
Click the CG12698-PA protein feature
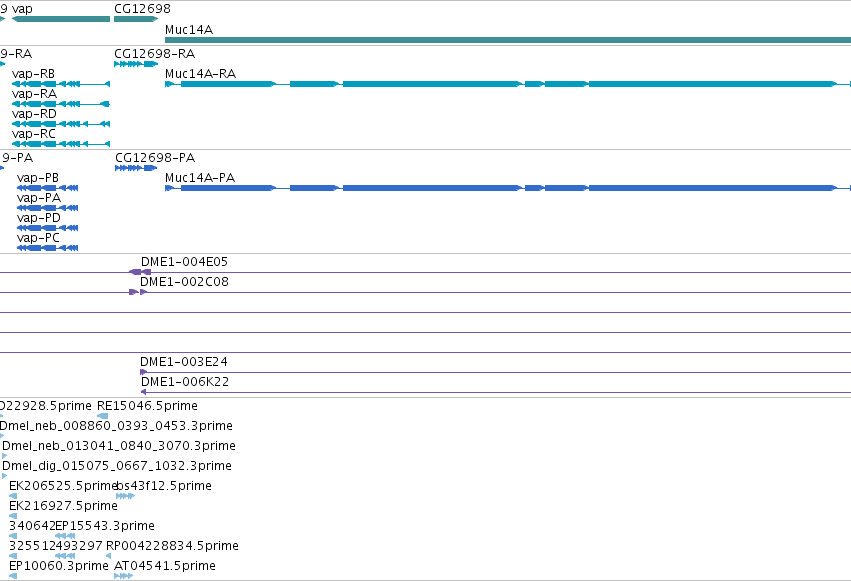(x=136, y=168)
